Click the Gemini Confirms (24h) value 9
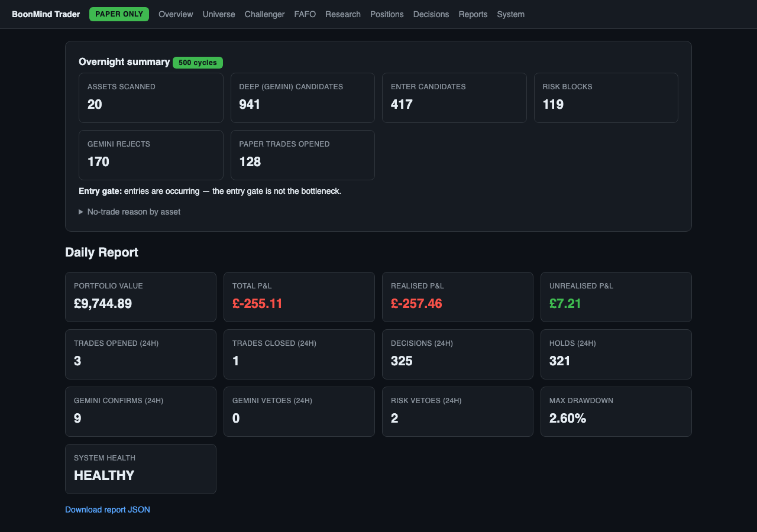The height and width of the screenshot is (532, 757). coord(77,419)
